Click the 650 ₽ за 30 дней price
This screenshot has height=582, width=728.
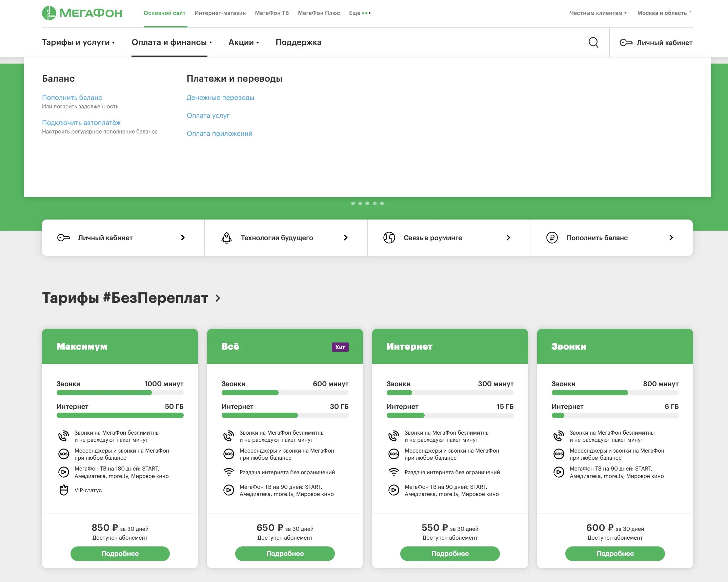285,528
